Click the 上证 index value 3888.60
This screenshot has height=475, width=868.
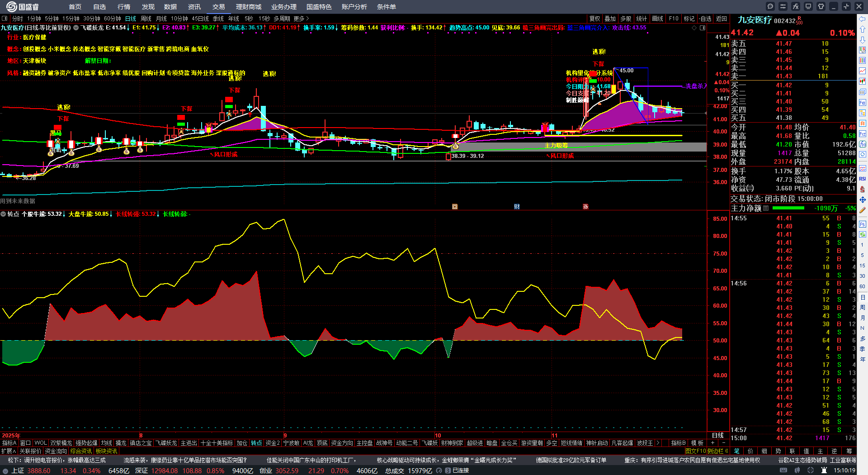tap(39, 470)
